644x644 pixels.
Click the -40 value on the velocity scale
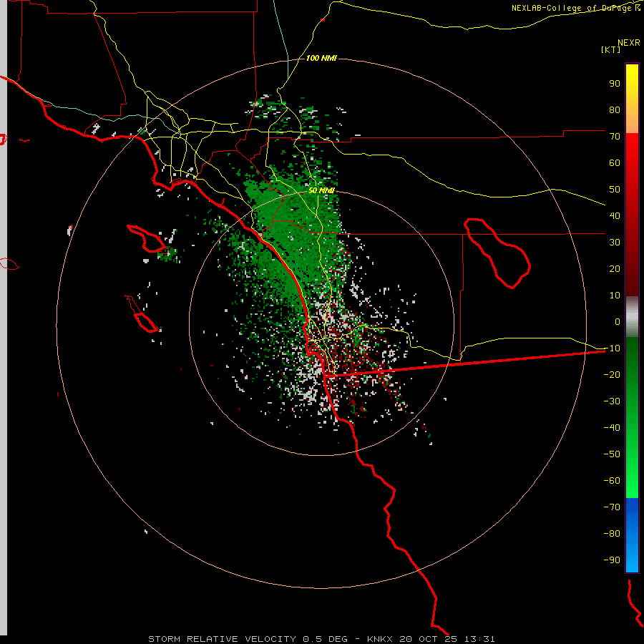click(612, 428)
